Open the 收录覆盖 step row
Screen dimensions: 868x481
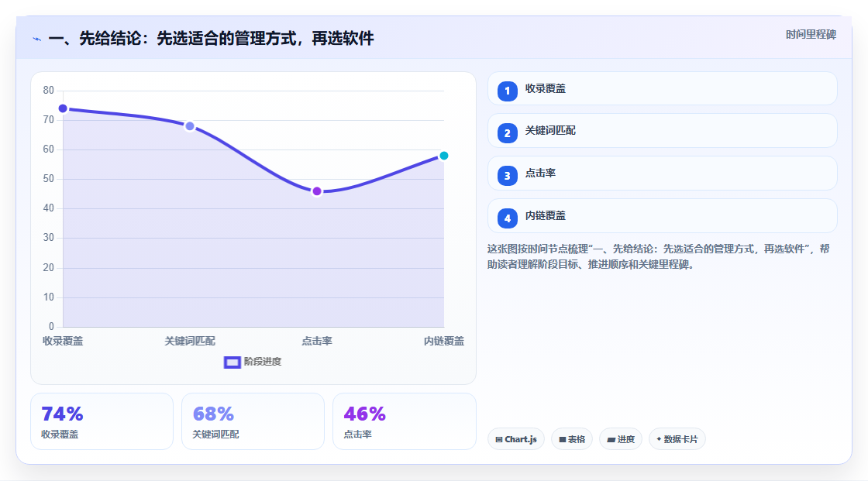click(x=662, y=88)
